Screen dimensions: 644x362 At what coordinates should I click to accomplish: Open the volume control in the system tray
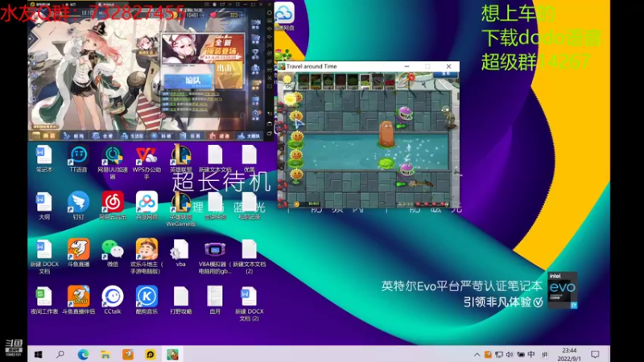click(x=510, y=354)
